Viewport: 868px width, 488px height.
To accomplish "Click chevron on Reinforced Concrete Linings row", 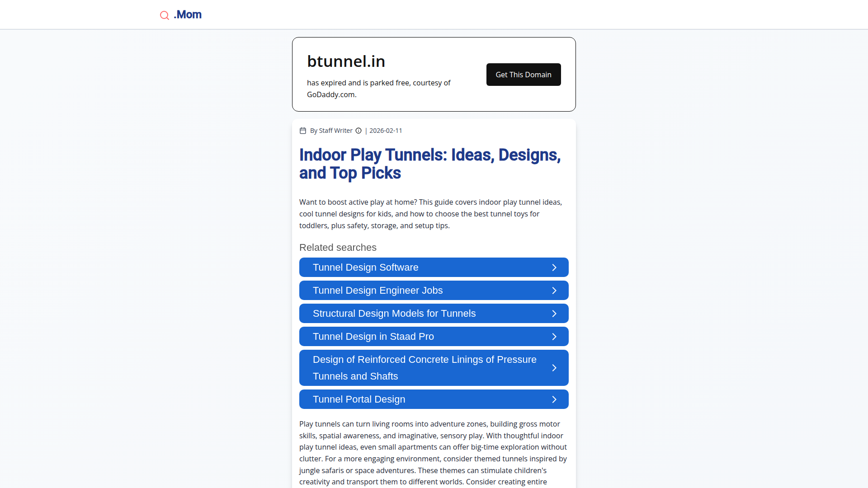I will [554, 368].
